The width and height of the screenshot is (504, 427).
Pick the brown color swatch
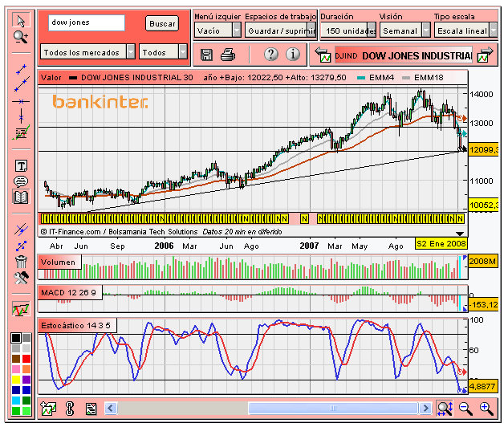tap(16, 359)
